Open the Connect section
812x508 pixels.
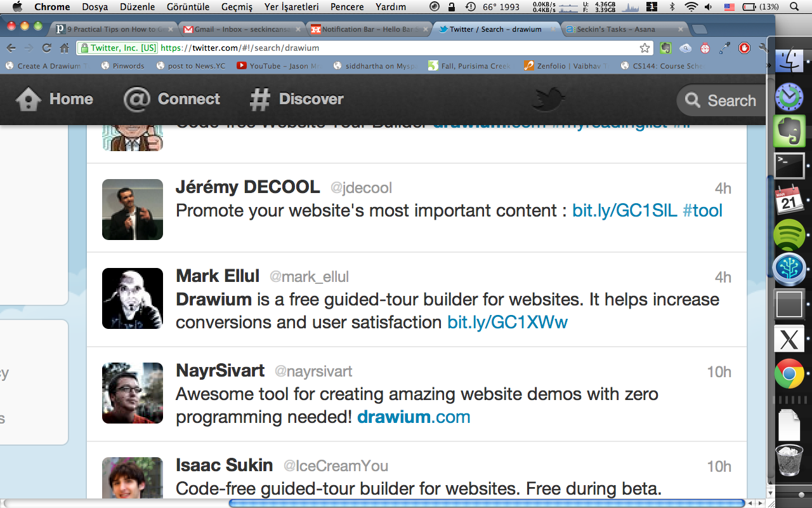[172, 99]
